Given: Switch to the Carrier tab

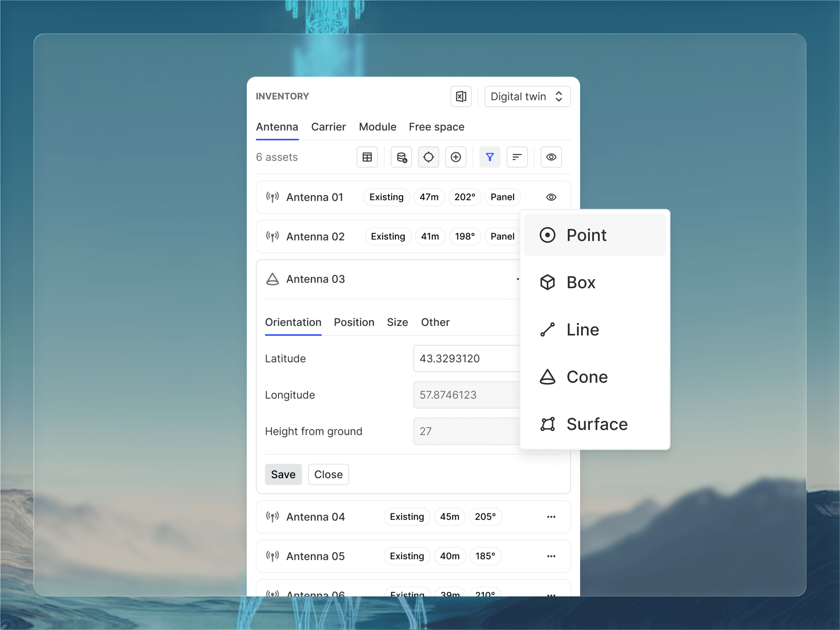Looking at the screenshot, I should click(x=328, y=127).
